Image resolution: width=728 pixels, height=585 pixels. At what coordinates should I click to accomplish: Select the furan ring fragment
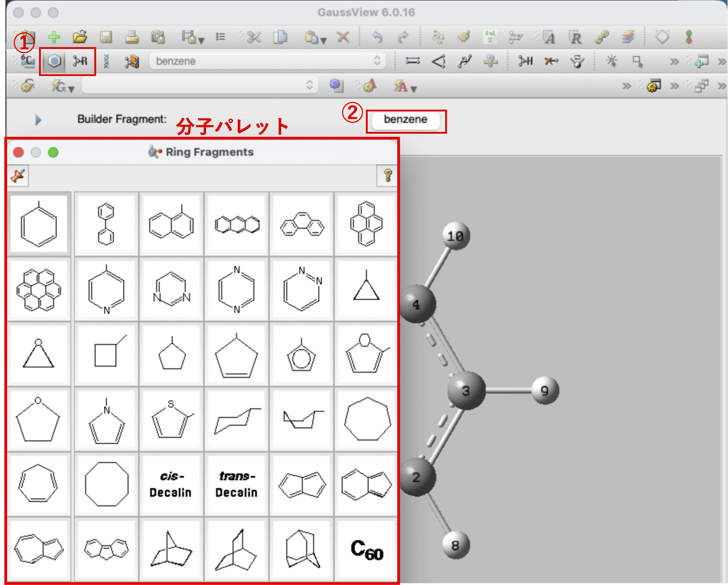pos(366,354)
